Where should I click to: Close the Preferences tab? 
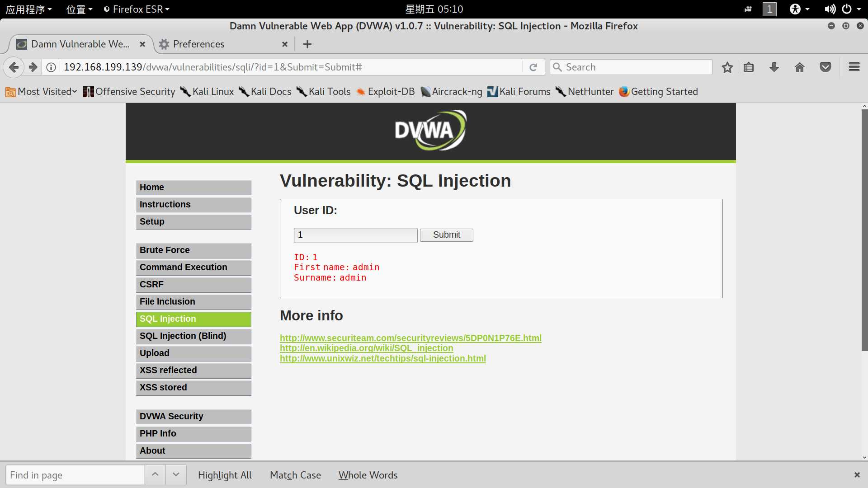pos(285,44)
